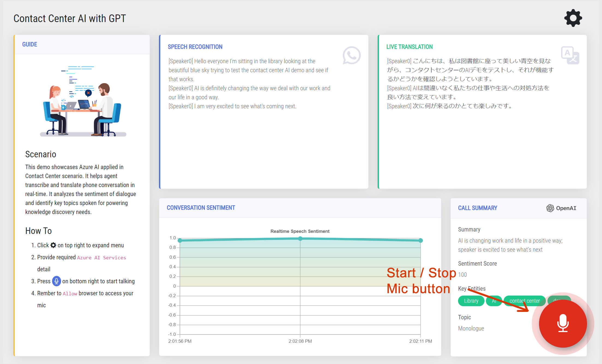Click the SPEECH RECOGNITION tab header
The image size is (602, 364).
click(195, 46)
